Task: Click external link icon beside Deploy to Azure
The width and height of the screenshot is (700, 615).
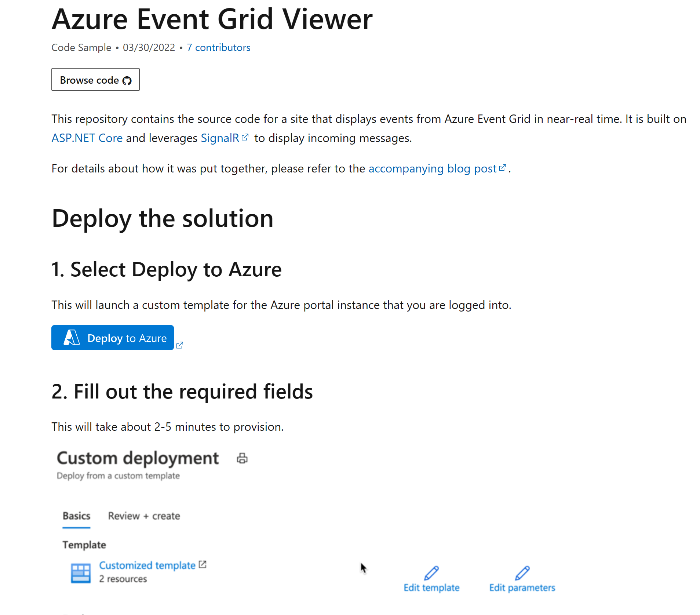Action: pos(180,345)
